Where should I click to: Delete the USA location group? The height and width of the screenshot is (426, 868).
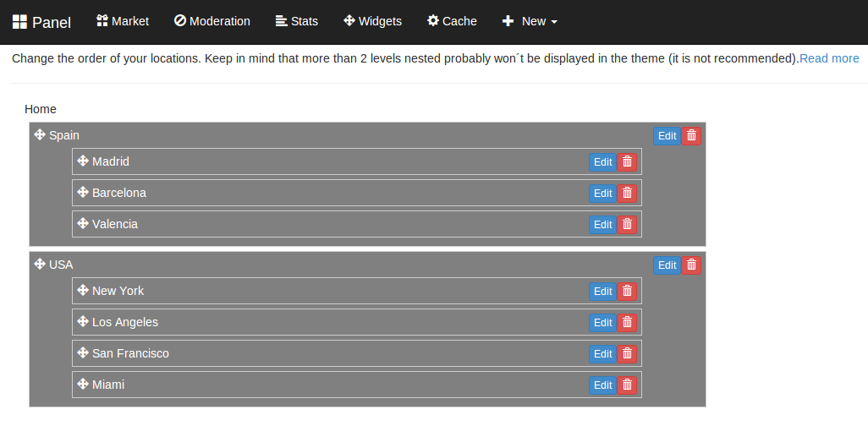691,265
